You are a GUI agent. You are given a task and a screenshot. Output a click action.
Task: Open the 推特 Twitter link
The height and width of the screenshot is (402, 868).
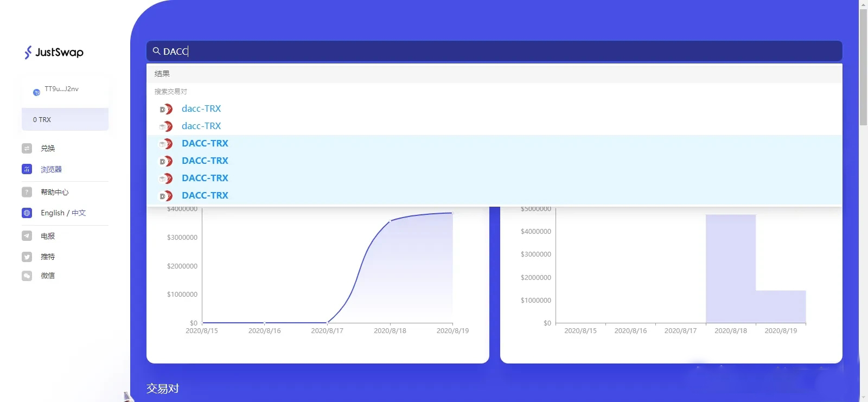48,257
